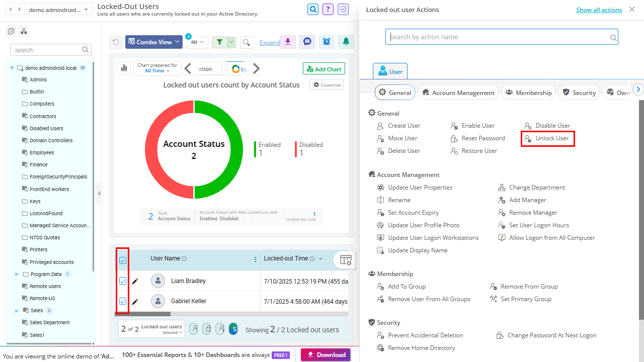Uncheck Gabriel Keller row checkbox
The image size is (644, 362).
[123, 301]
